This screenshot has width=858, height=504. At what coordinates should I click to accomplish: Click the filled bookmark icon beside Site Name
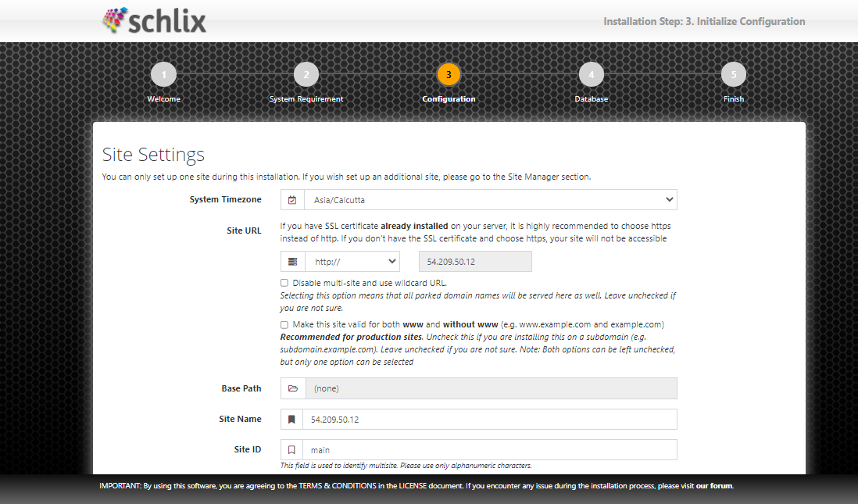coord(291,419)
